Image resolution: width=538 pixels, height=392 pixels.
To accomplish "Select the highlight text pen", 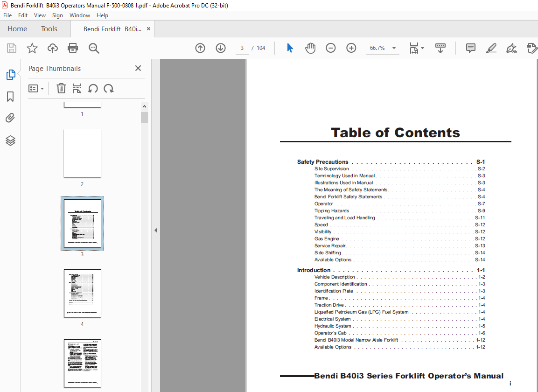I will [x=491, y=48].
